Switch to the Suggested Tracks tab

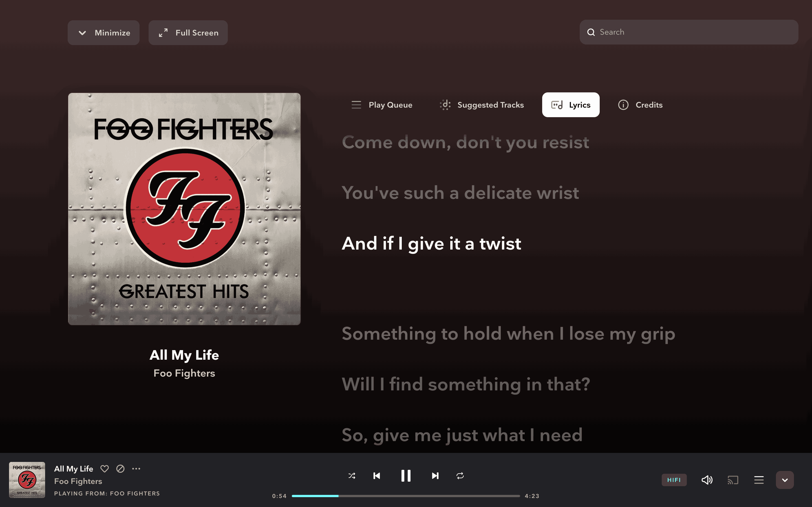pyautogui.click(x=482, y=105)
